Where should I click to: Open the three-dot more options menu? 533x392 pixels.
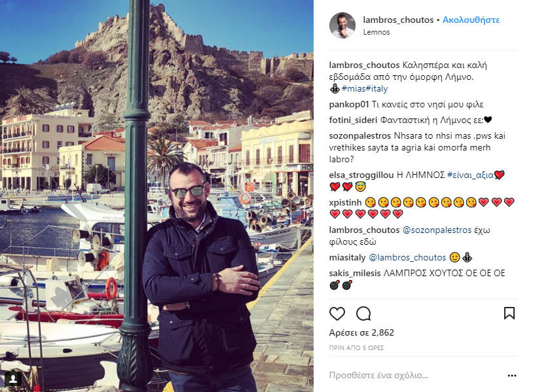pos(511,376)
